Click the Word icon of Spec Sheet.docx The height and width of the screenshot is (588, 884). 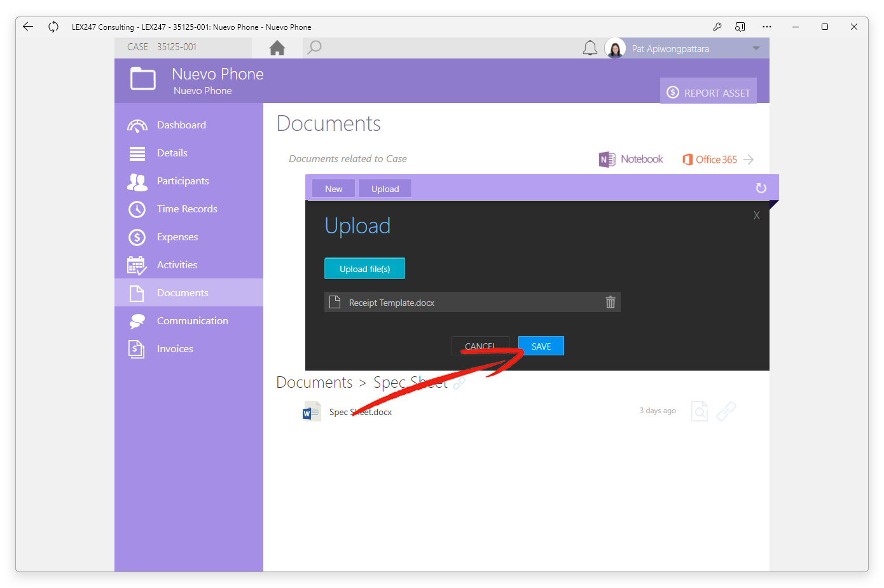312,411
